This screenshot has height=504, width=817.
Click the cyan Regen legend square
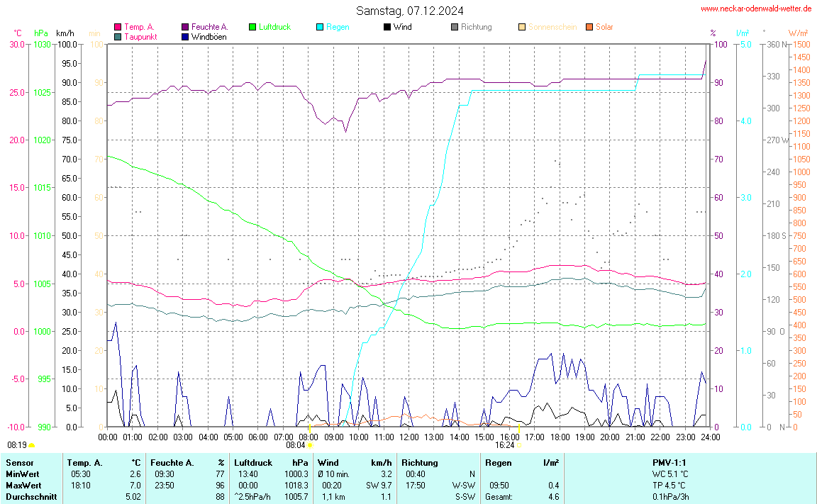[x=320, y=27]
